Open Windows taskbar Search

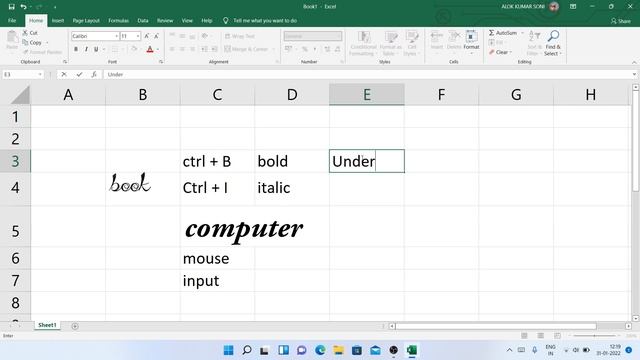[247, 350]
